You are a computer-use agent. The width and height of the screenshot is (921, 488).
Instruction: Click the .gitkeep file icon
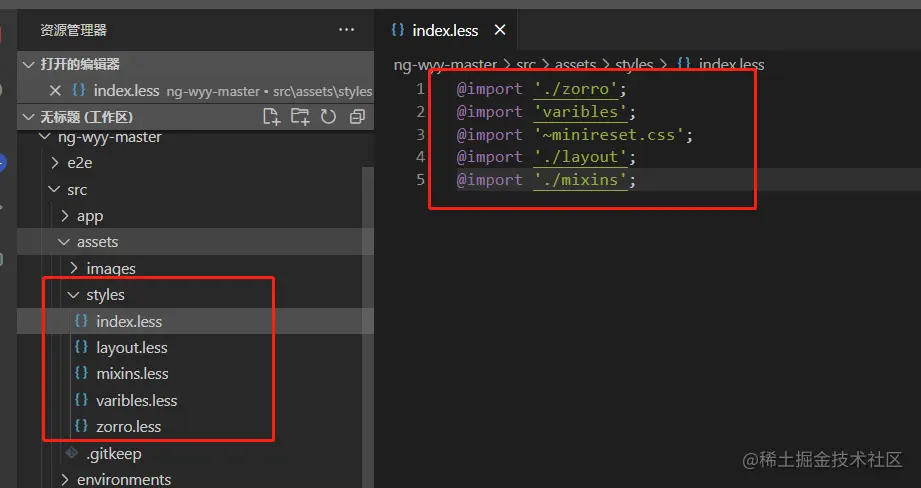tap(72, 453)
